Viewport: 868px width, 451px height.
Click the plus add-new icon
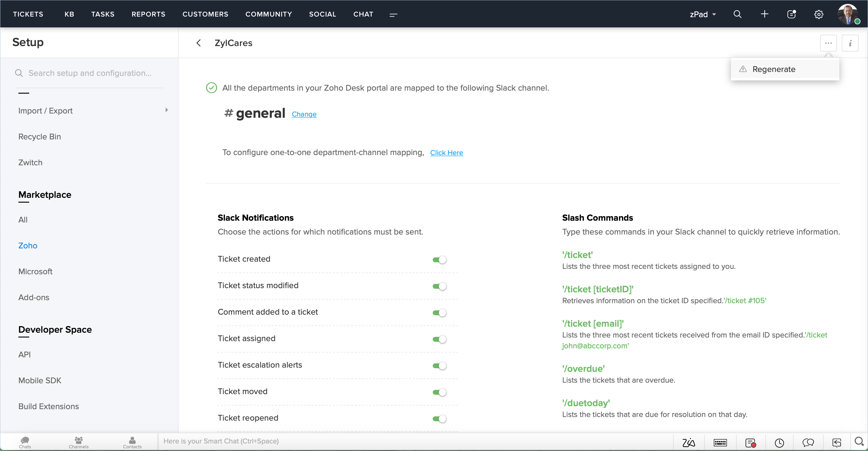tap(765, 14)
